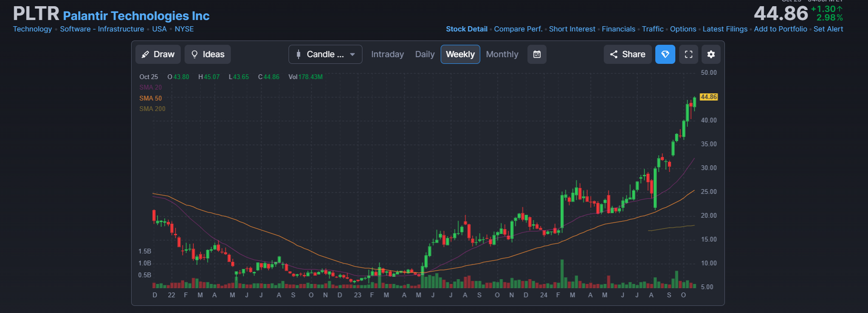Click the H 45.07 high value
Viewport: 868px width, 313px height.
209,77
